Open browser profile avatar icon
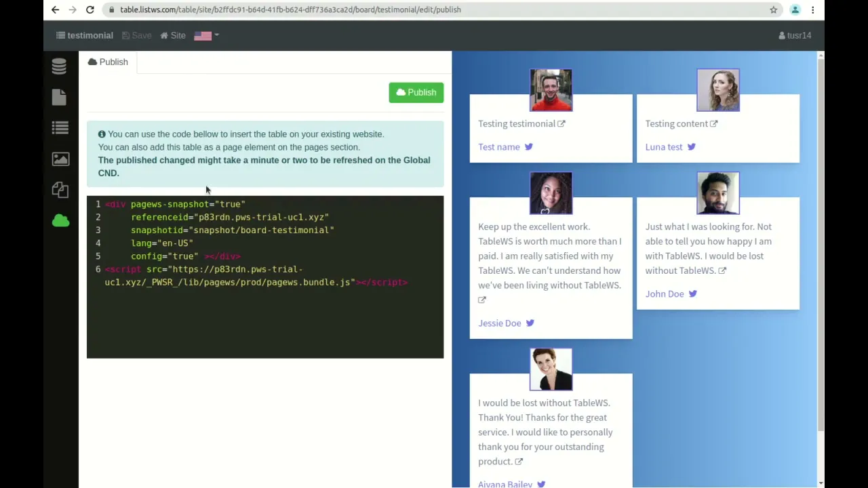868x488 pixels. [x=795, y=9]
